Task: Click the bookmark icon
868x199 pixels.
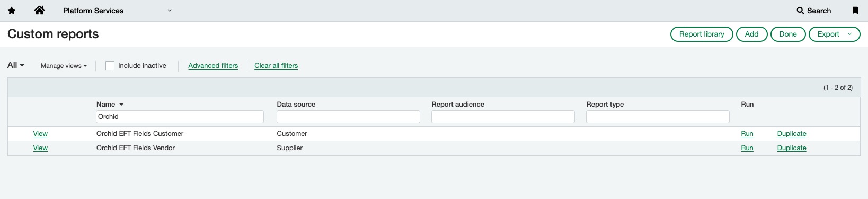Action: [x=855, y=11]
